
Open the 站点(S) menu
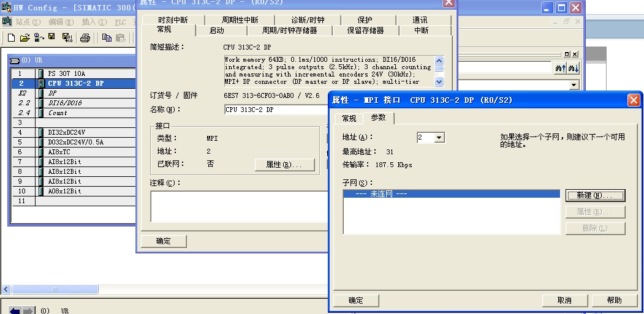click(x=28, y=22)
